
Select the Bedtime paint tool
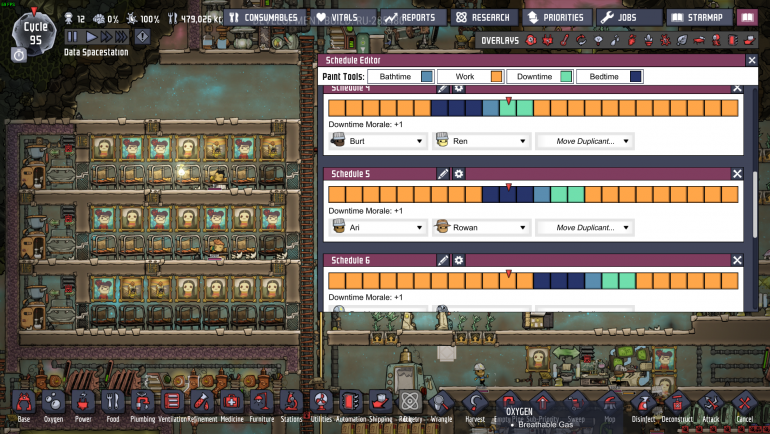coord(609,77)
